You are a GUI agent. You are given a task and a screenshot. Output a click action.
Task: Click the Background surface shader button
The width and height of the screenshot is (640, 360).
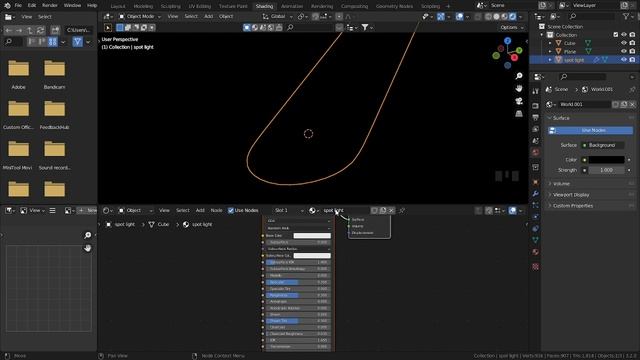tap(603, 145)
